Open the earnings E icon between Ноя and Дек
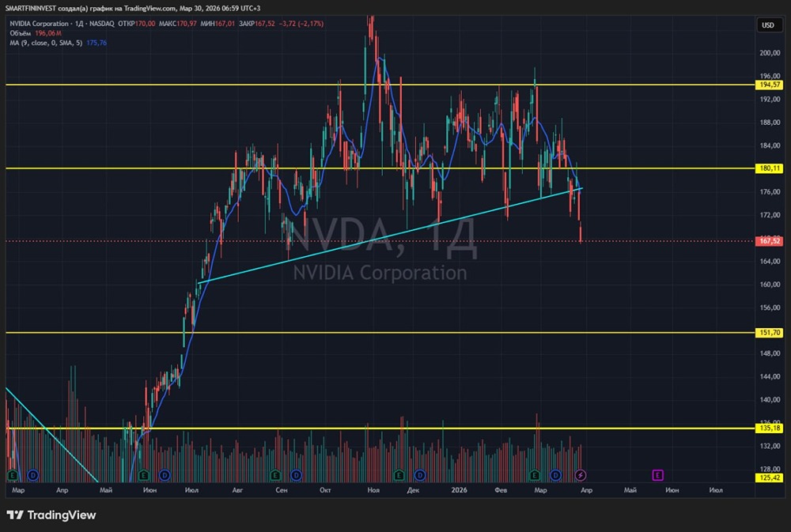The image size is (791, 532). coord(399,475)
